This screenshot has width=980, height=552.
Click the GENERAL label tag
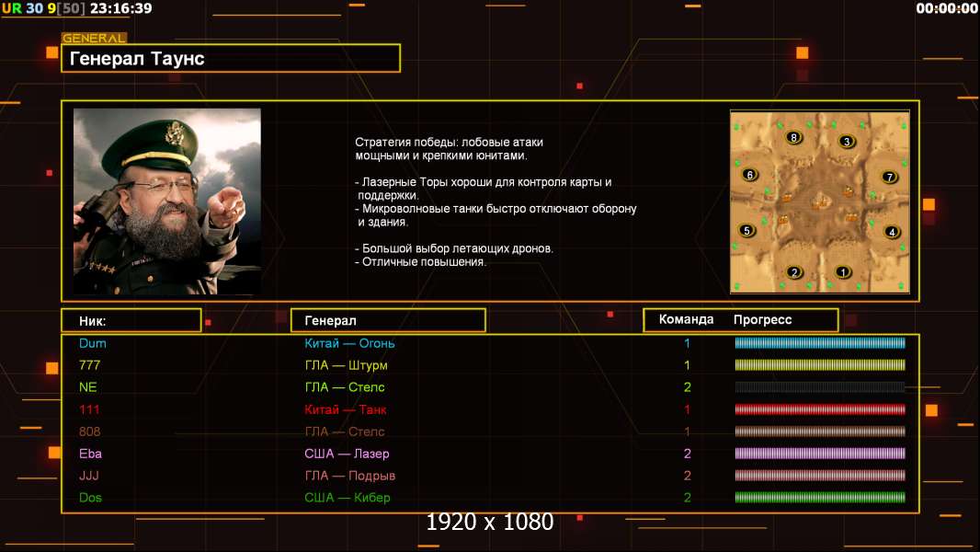click(94, 38)
